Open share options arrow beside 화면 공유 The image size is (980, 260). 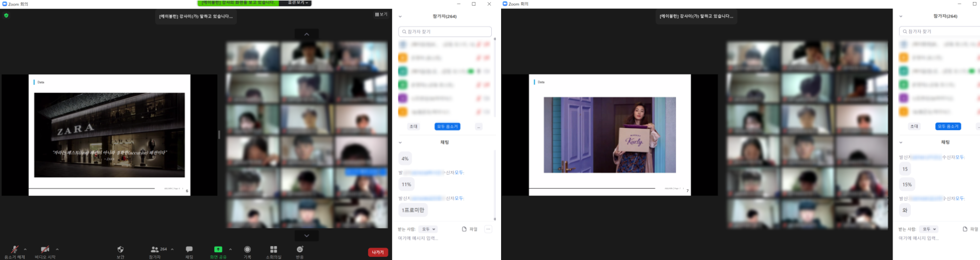tap(230, 249)
